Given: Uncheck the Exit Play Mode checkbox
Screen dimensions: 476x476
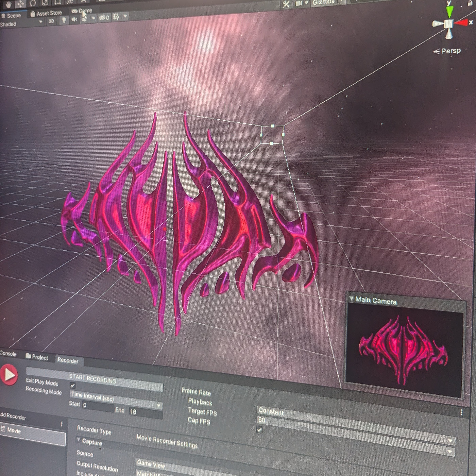Looking at the screenshot, I should tap(72, 386).
